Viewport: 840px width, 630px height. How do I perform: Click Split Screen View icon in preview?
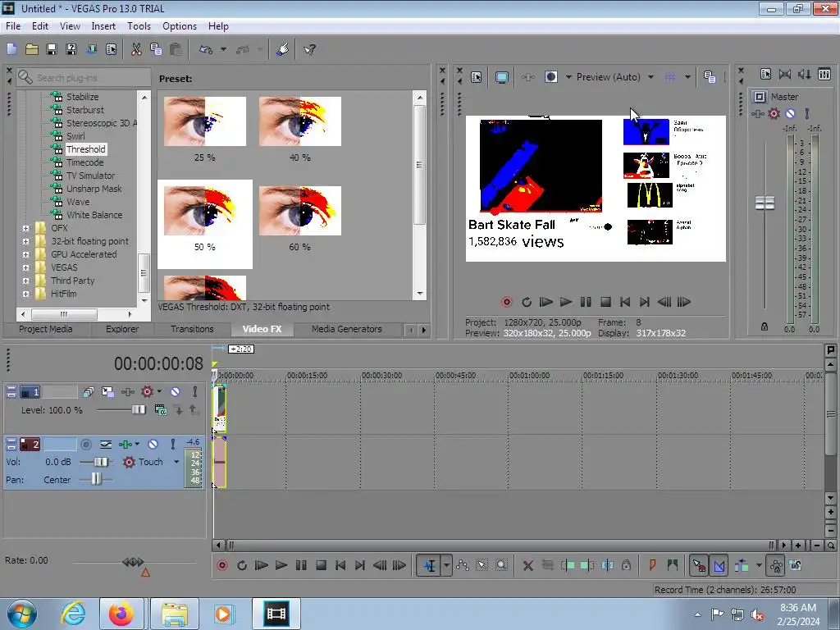(551, 77)
